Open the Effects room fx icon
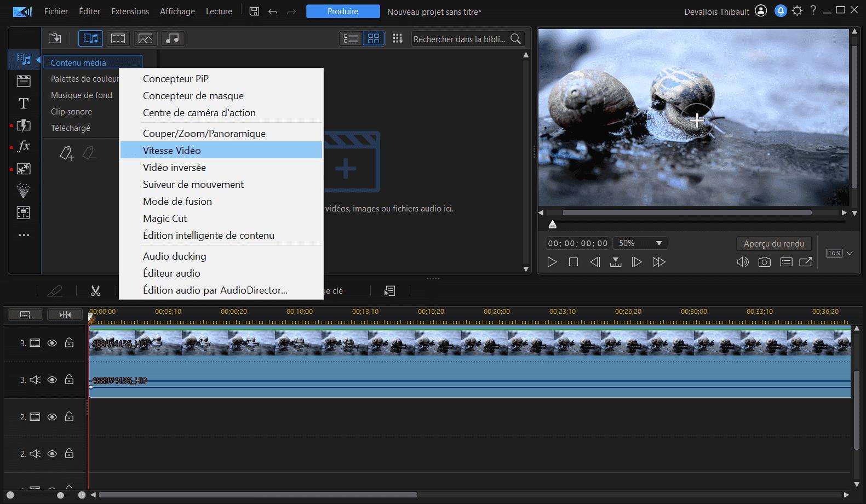Screen dimensions: 866x504 click(24, 146)
